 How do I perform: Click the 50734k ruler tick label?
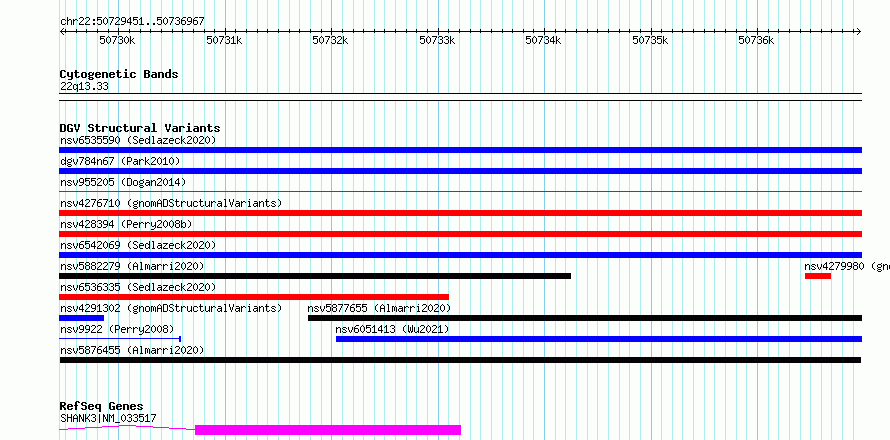543,40
